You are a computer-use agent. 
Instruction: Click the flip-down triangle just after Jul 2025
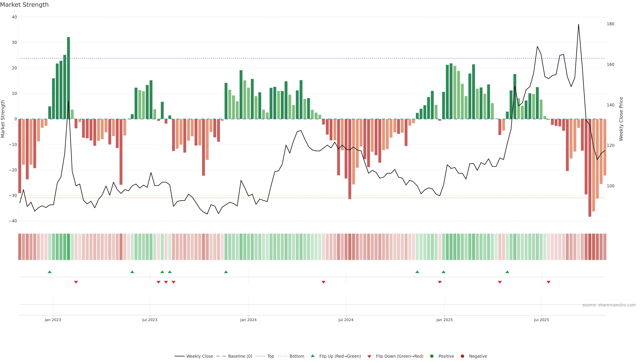549,282
